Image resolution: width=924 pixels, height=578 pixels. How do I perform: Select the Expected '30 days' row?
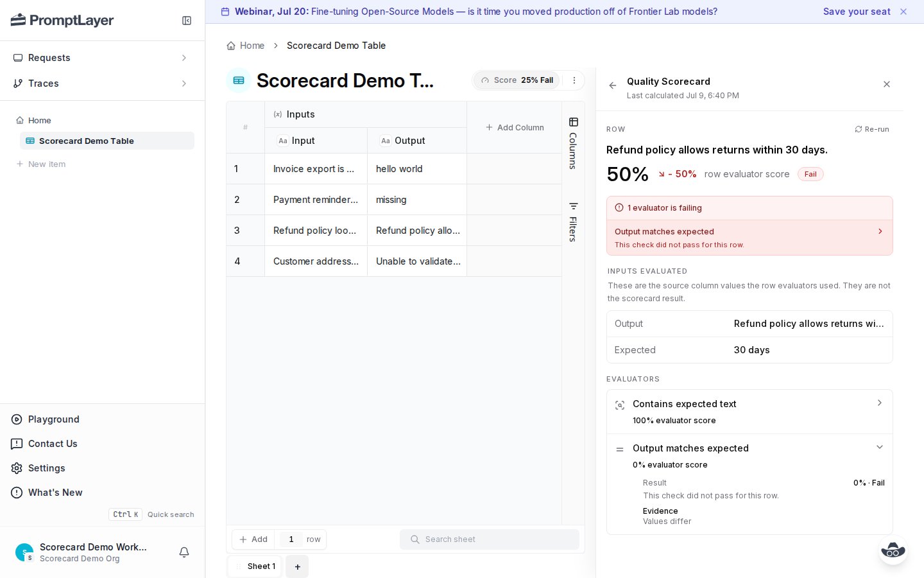point(749,350)
